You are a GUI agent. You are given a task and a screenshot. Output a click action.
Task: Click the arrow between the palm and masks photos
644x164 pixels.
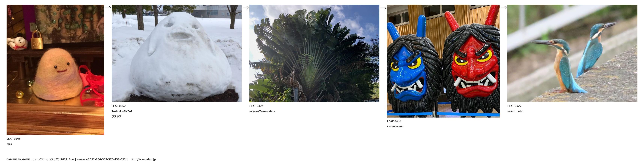[383, 8]
